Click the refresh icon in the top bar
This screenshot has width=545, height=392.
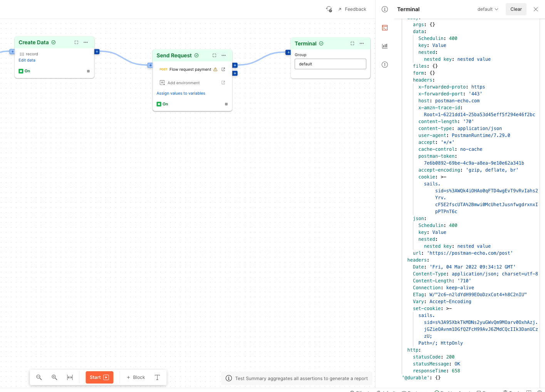[329, 9]
